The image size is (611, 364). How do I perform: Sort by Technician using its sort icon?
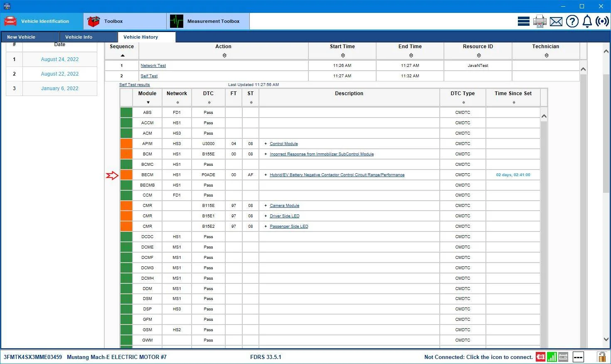pos(547,55)
